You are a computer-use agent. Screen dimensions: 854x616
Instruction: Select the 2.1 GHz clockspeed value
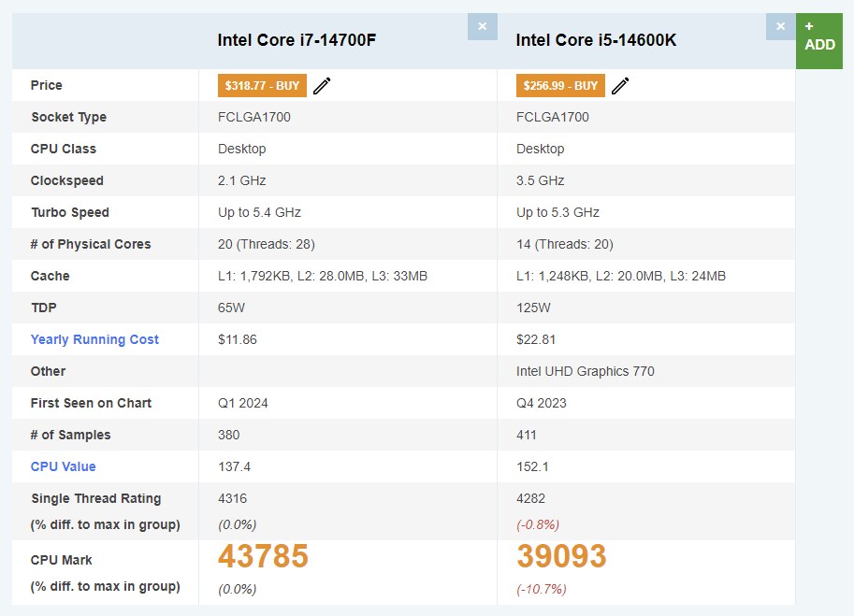(242, 180)
